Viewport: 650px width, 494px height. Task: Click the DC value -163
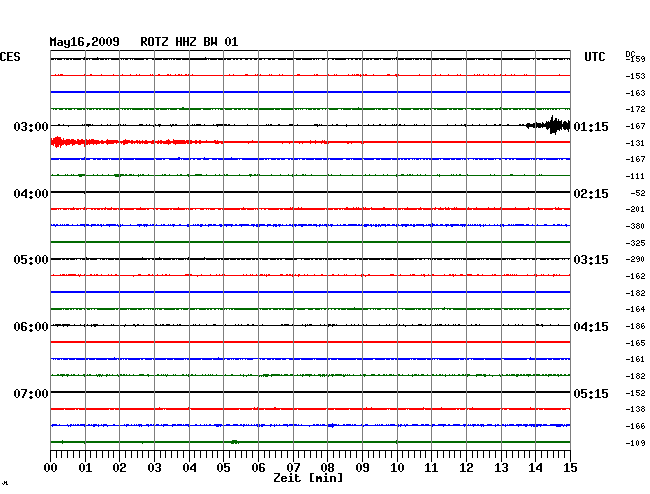[x=635, y=93]
